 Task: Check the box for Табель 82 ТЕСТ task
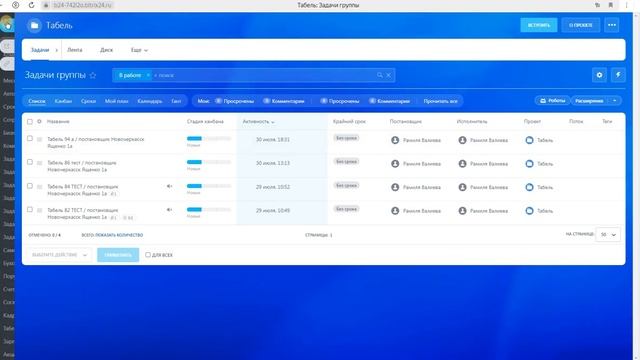coord(29,209)
